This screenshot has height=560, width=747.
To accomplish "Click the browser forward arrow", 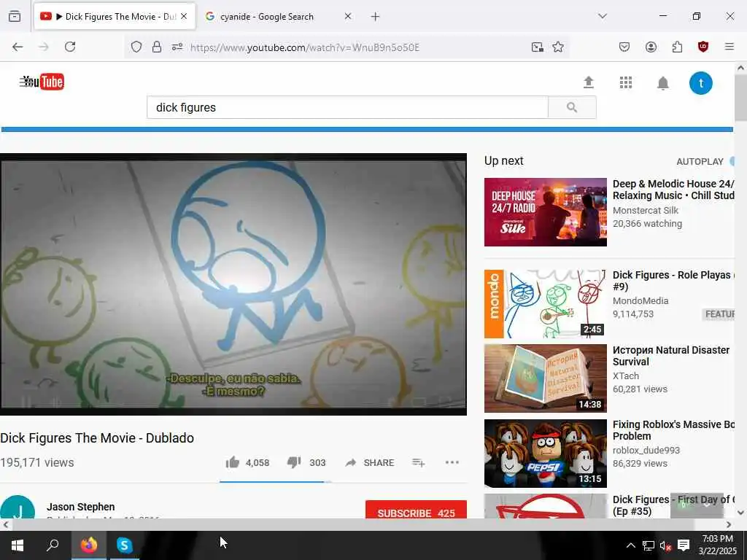I will (x=44, y=47).
